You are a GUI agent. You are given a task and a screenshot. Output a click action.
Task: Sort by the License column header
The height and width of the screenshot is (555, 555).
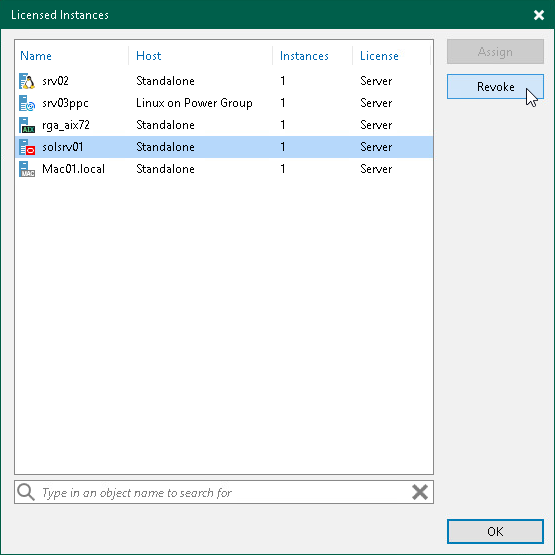(379, 56)
